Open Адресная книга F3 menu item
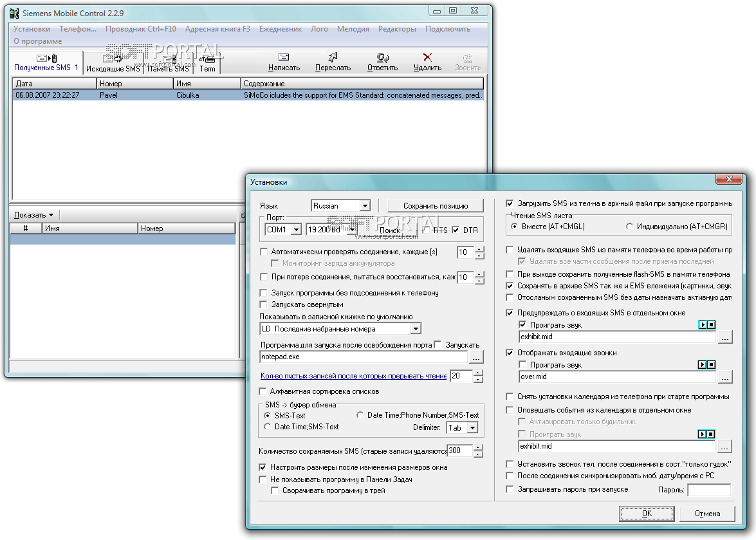This screenshot has height=540, width=756. [x=217, y=29]
